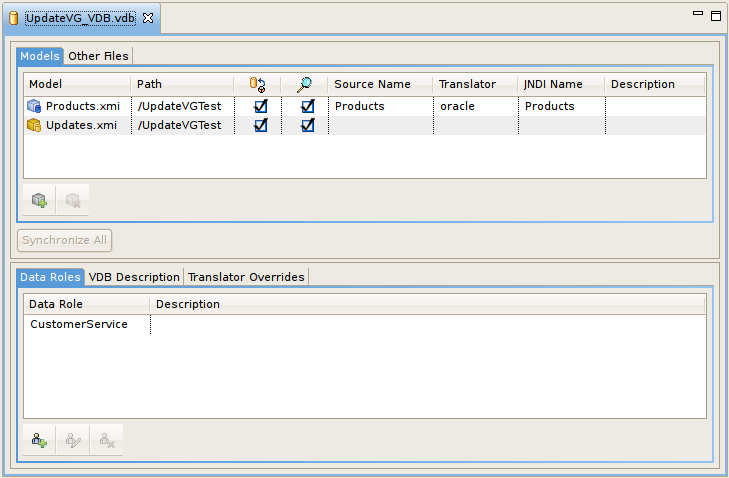Viewport: 729px width, 478px height.
Task: Open the Translator Overrides tab
Action: click(246, 277)
